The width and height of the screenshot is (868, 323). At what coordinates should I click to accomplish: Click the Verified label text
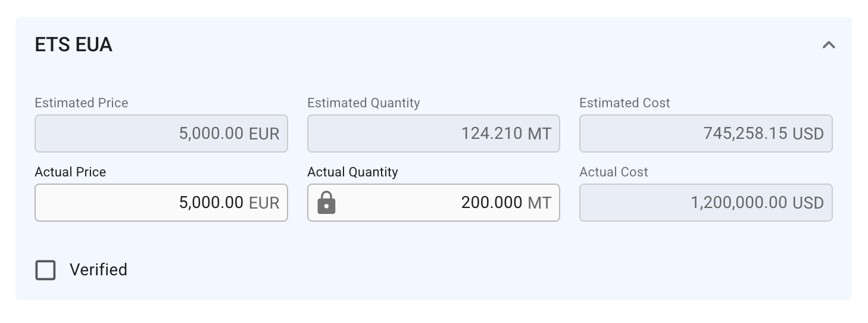[98, 270]
